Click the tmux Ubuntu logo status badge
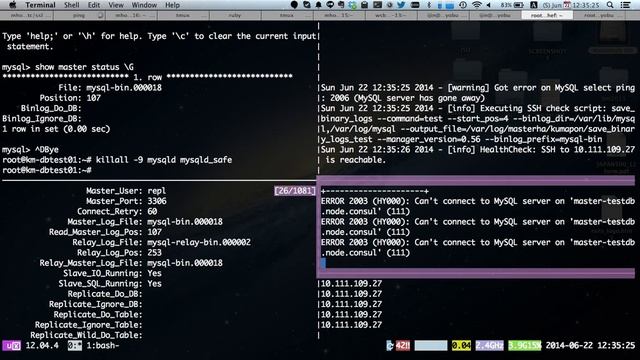The height and width of the screenshot is (360, 640). pos(11,346)
